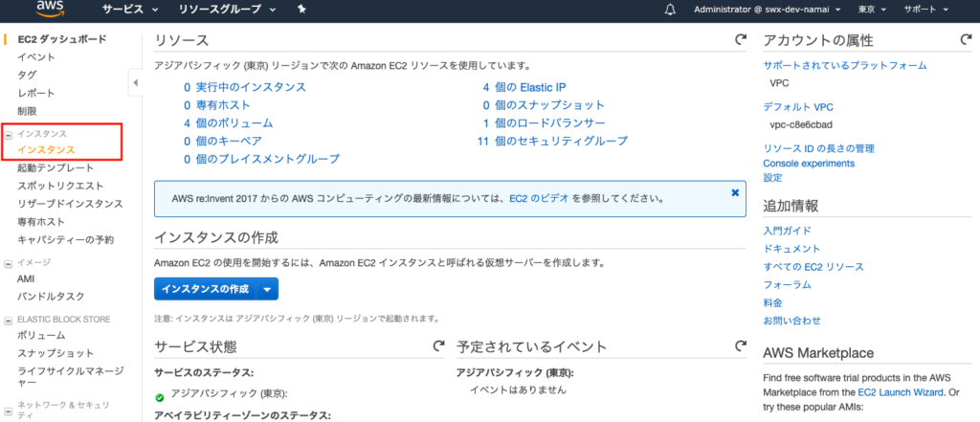Refresh the サービス状態 section
This screenshot has height=422, width=980.
point(438,345)
